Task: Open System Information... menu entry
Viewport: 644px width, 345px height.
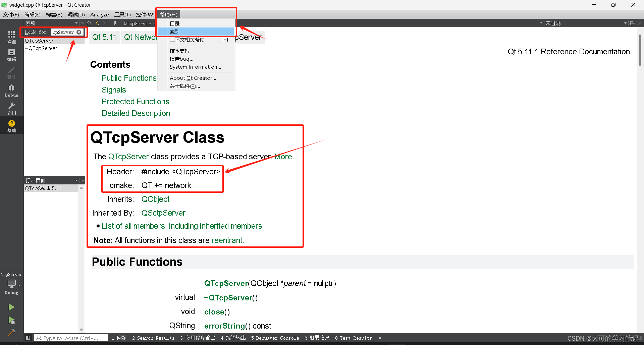Action: [x=196, y=67]
